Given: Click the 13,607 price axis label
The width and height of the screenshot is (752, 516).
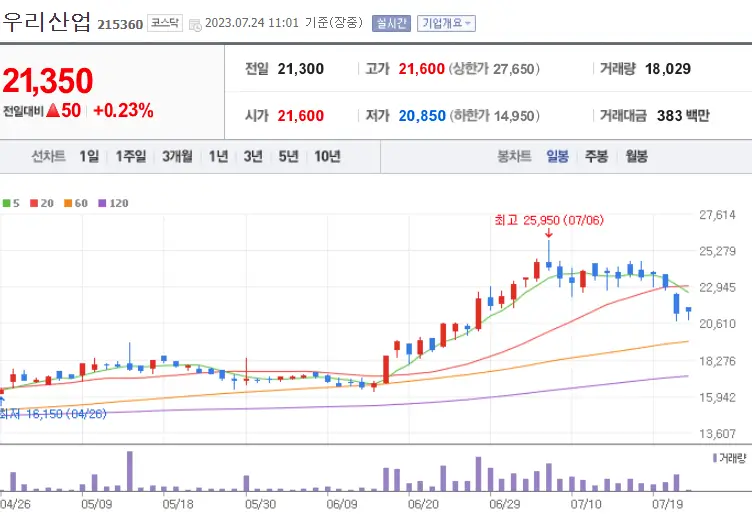Looking at the screenshot, I should tap(717, 434).
